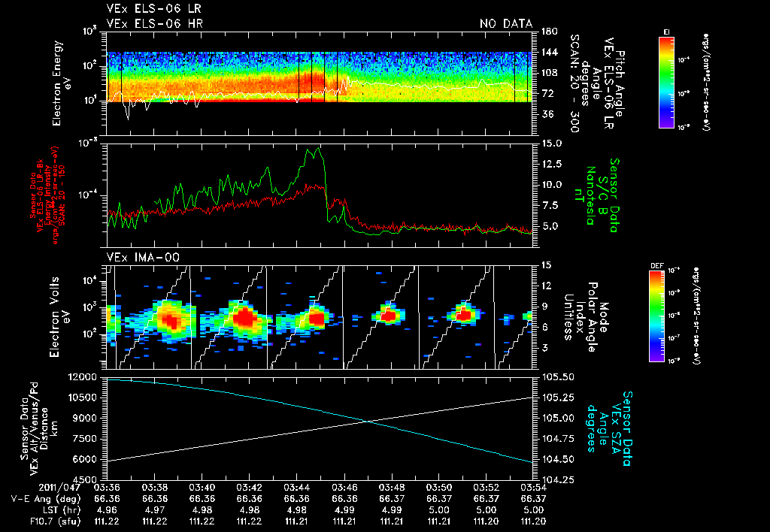Click the 'F10.7 (sfu)' row label

coord(54,521)
